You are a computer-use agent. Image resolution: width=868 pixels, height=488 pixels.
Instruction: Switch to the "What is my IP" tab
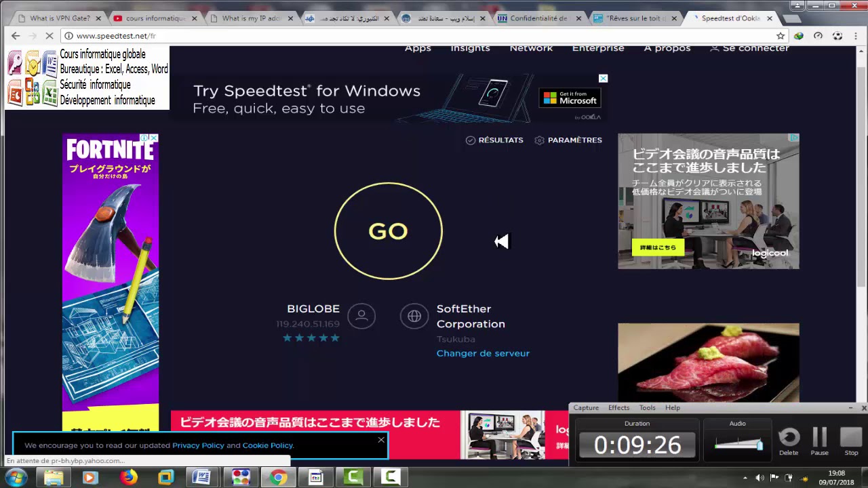click(x=251, y=18)
